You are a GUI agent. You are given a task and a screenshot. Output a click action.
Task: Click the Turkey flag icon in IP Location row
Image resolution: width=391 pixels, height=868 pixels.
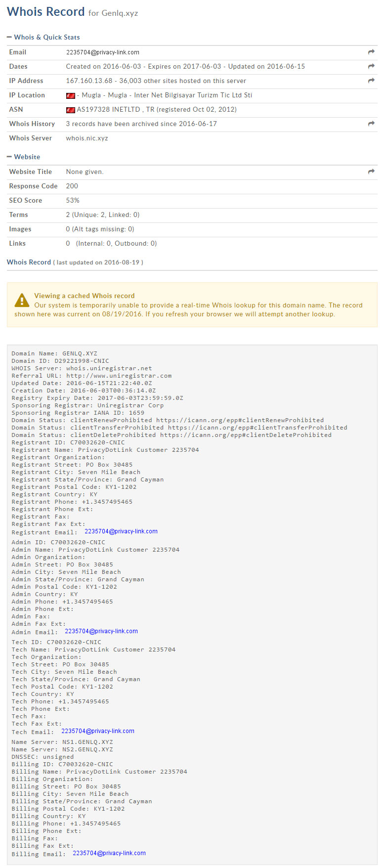point(70,95)
